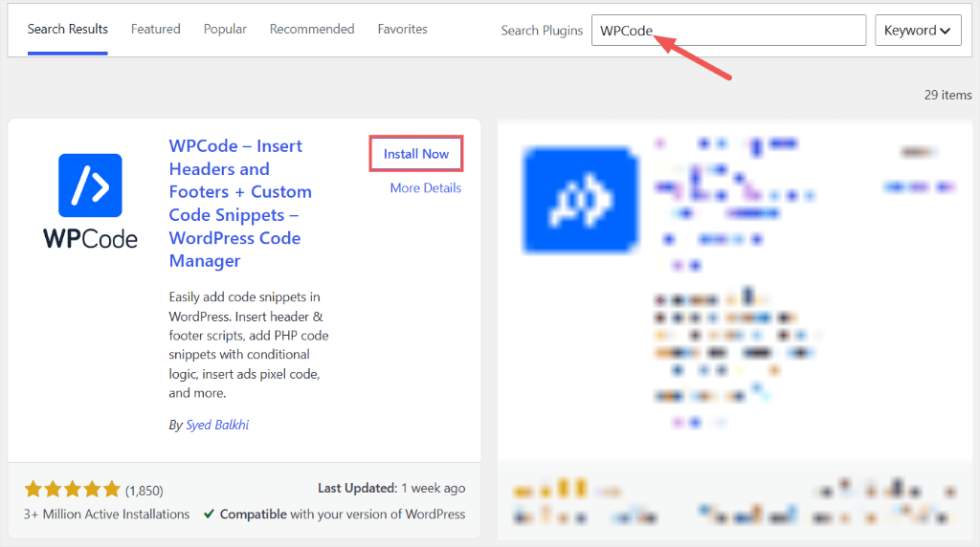The width and height of the screenshot is (980, 547).
Task: Open the Recommended plugins tab
Action: click(312, 30)
